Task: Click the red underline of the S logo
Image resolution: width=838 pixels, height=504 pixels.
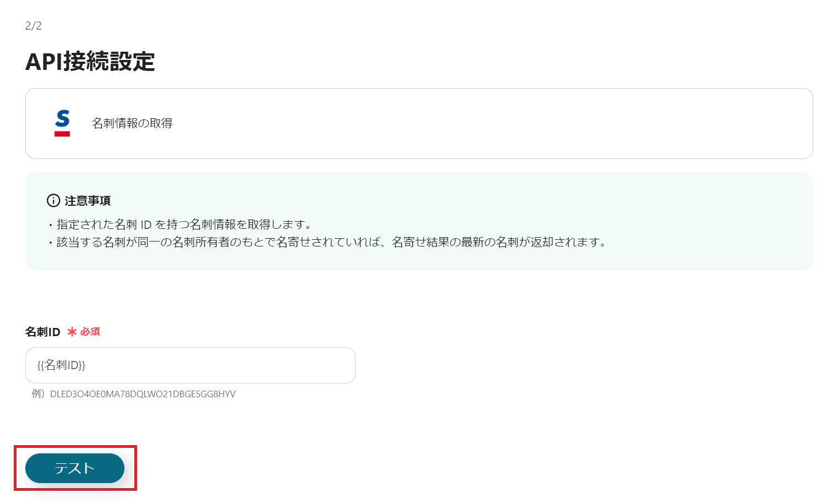Action: click(x=62, y=134)
